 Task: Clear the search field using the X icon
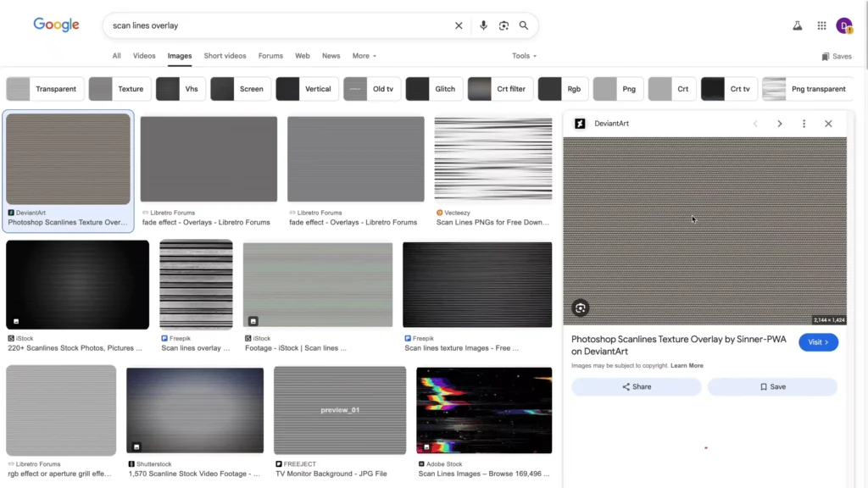click(459, 25)
